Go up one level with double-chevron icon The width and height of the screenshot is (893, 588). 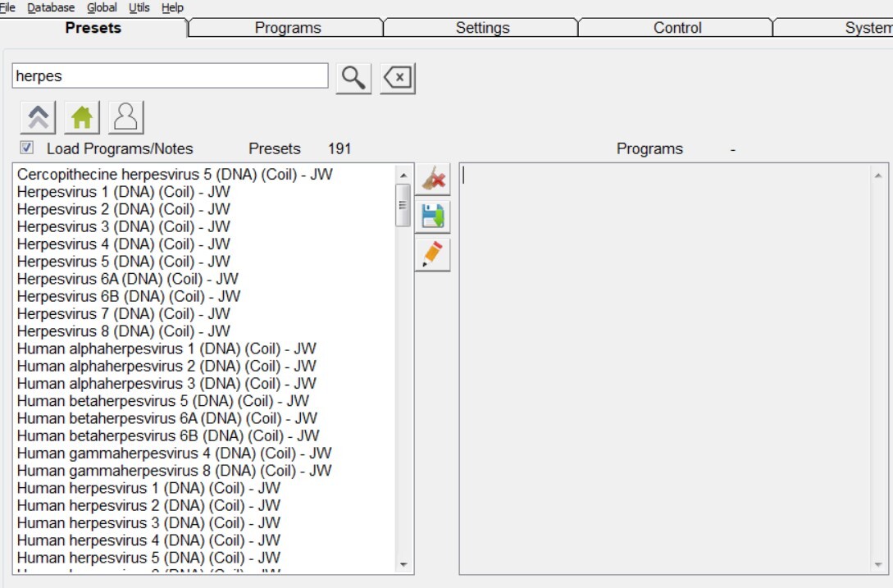pos(39,116)
